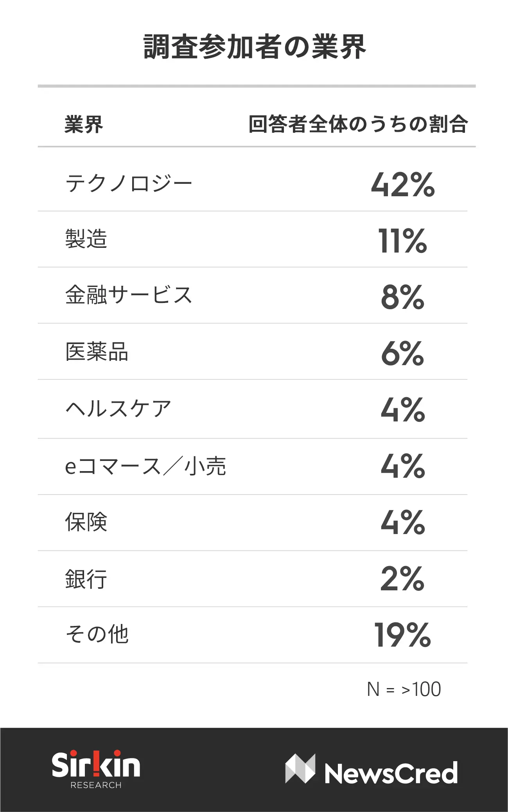Click the NewsCred wordmark text
This screenshot has height=812, width=508.
tap(391, 773)
